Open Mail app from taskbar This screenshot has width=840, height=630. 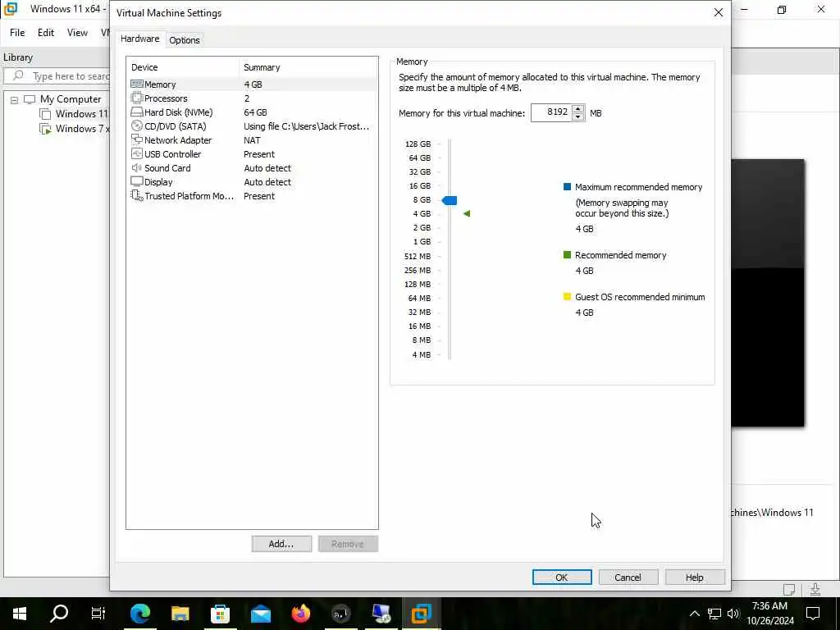[261, 614]
